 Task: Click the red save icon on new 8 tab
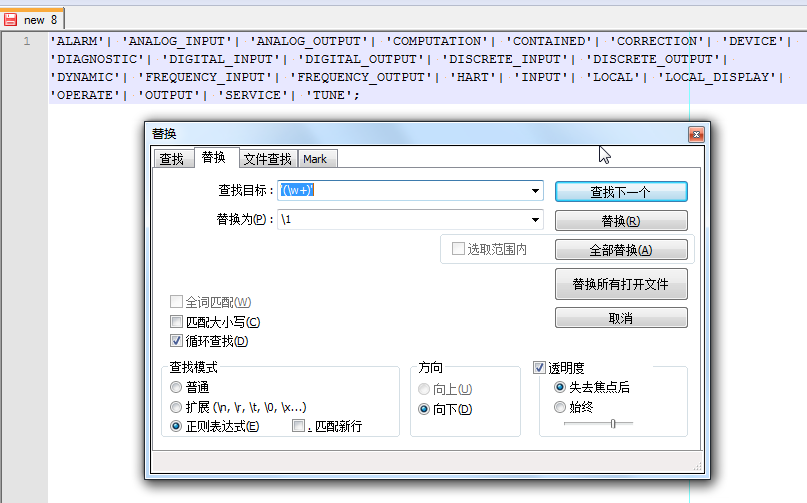click(10, 20)
